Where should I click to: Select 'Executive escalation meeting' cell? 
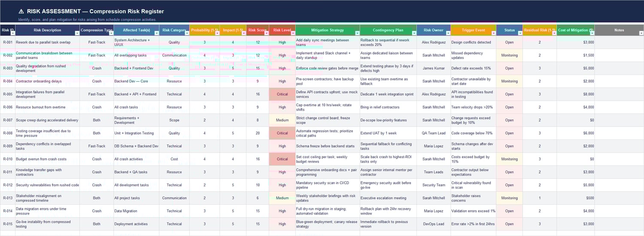pyautogui.click(x=388, y=198)
